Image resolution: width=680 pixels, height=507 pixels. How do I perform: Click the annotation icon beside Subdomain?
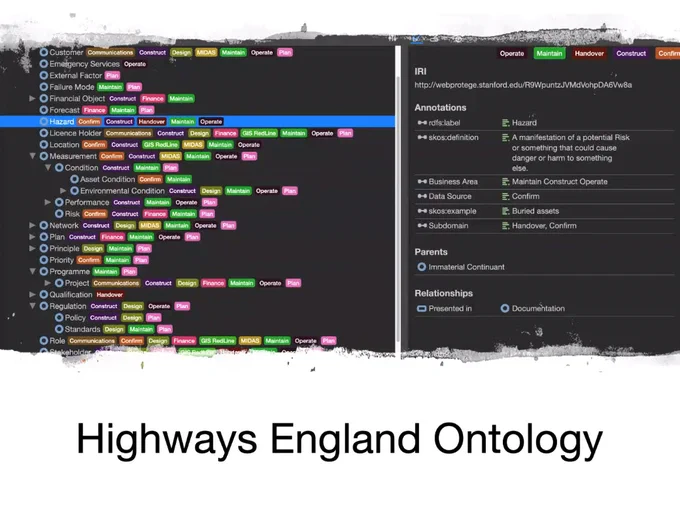(x=422, y=226)
